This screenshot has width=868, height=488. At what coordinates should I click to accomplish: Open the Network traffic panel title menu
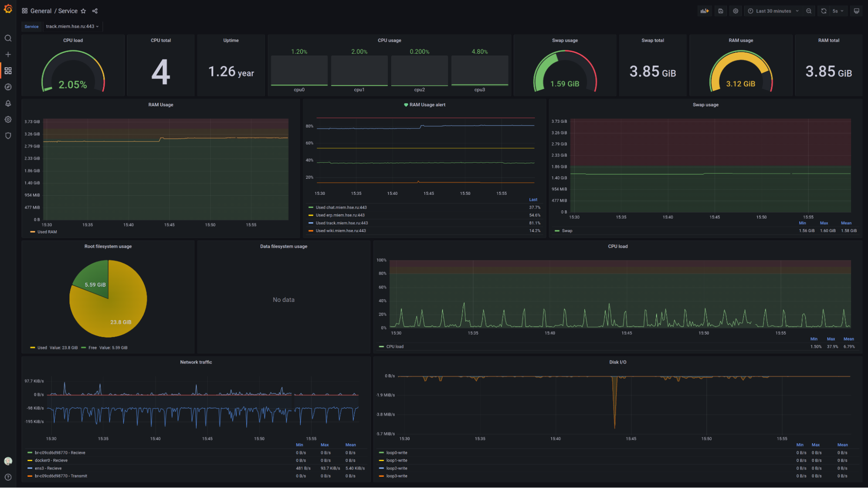[x=196, y=362]
